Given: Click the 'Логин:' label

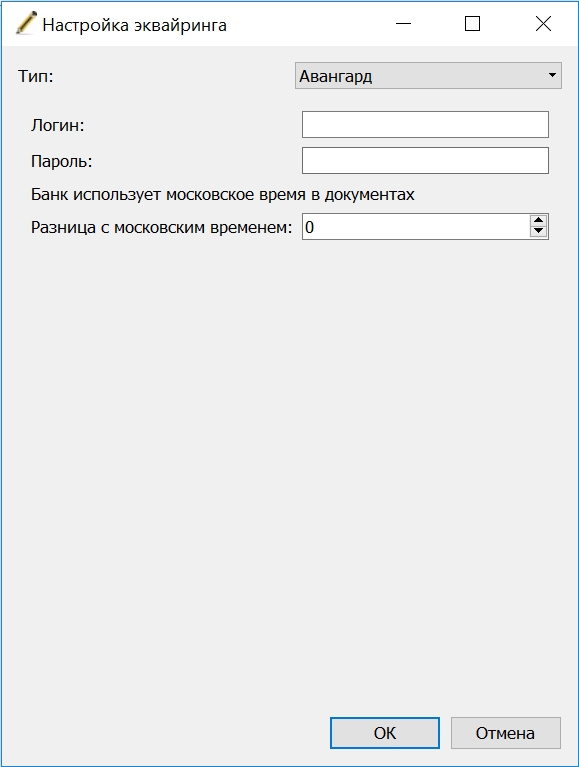Looking at the screenshot, I should pos(58,126).
